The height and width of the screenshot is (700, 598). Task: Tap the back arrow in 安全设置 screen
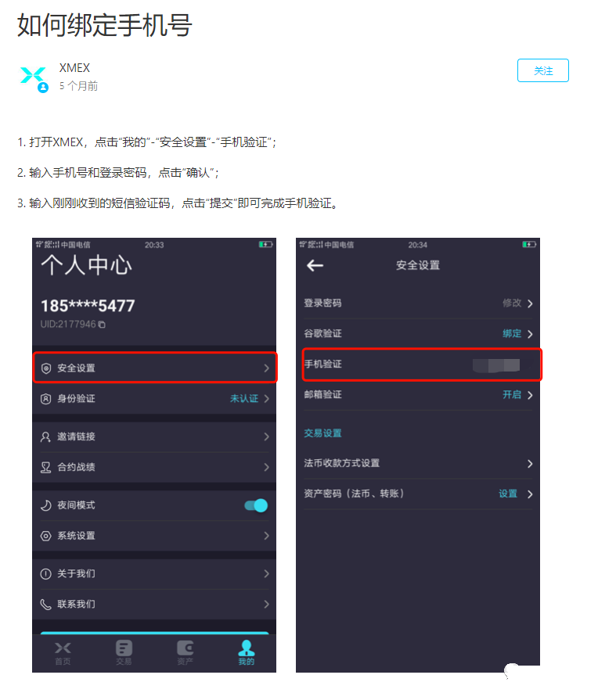(315, 266)
